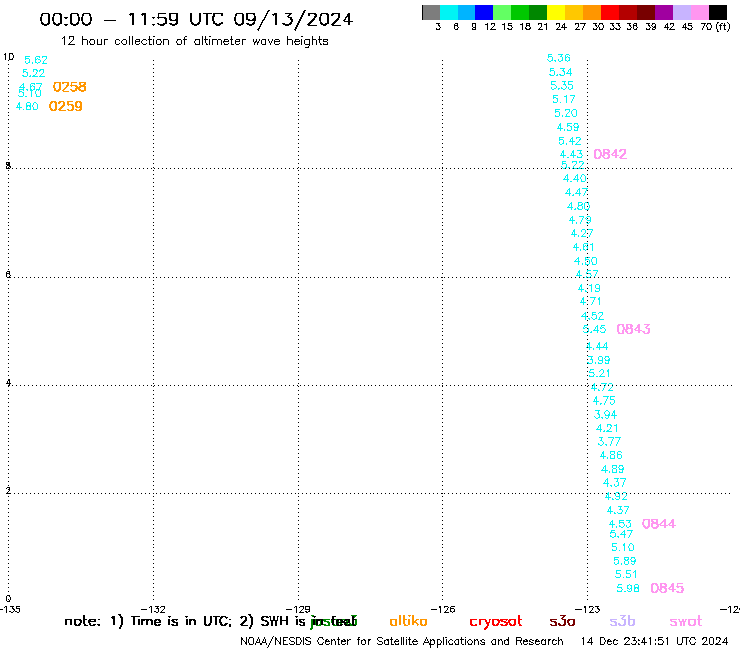Image resolution: width=740 pixels, height=650 pixels.
Task: Select wave height value 5.42
Action: [x=570, y=141]
